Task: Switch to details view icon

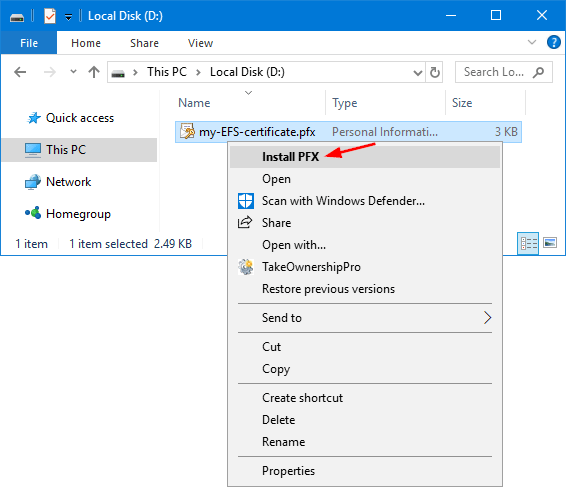Action: click(x=528, y=243)
